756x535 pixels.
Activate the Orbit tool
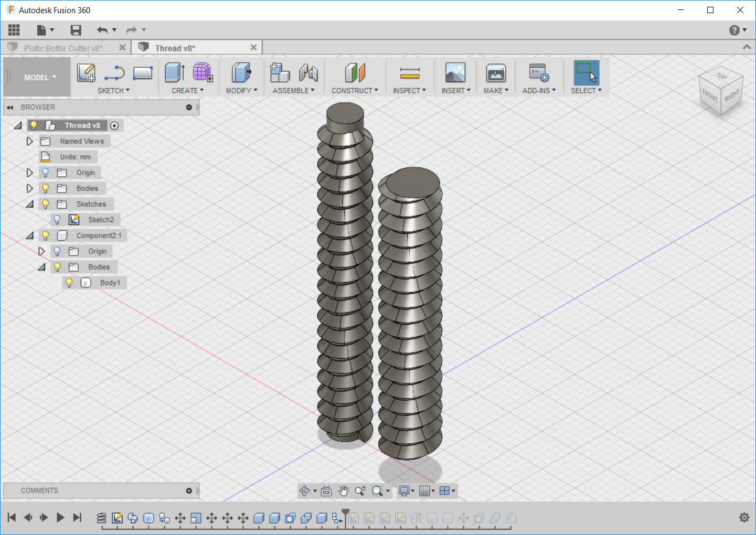(x=306, y=491)
